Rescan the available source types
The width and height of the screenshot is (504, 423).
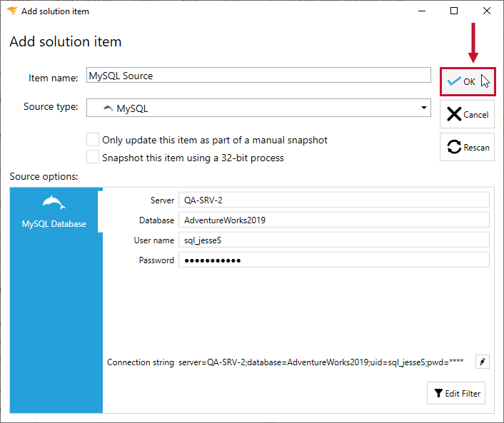click(467, 147)
